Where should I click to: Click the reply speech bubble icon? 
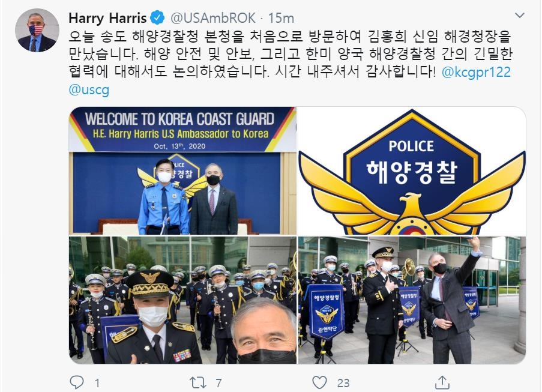coord(77,382)
